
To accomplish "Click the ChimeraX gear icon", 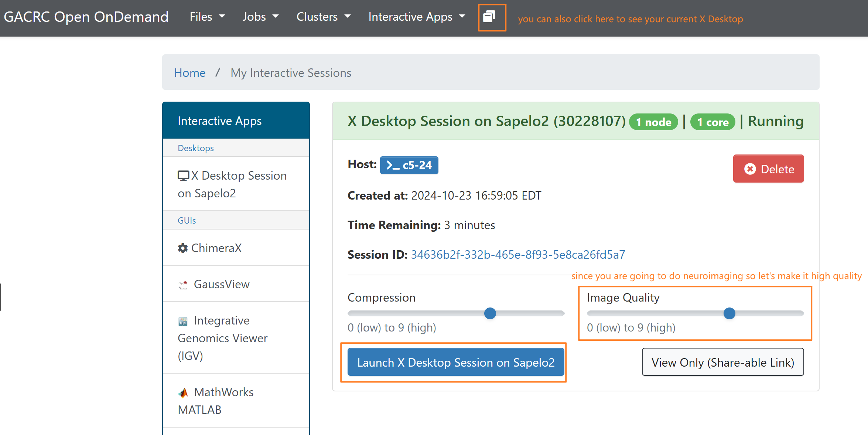I will click(183, 248).
